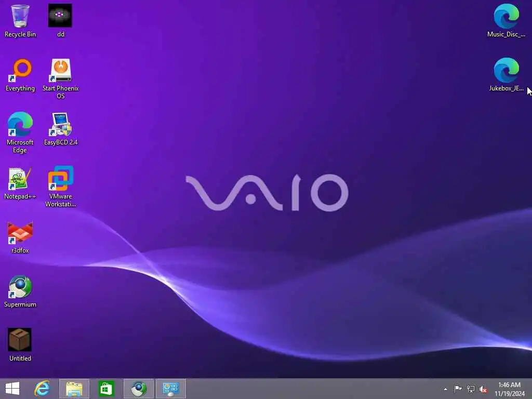
Task: Select the Untitled box icon
Action: [x=20, y=345]
